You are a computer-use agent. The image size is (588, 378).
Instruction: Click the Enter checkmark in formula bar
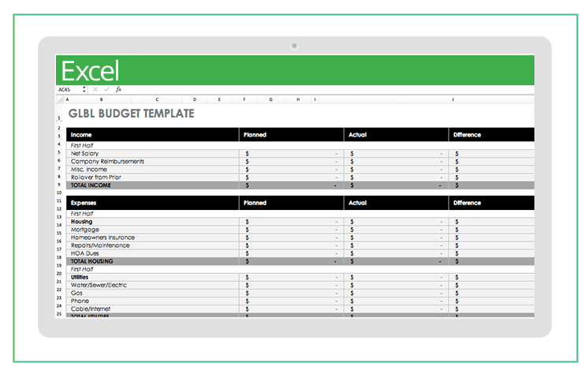107,90
